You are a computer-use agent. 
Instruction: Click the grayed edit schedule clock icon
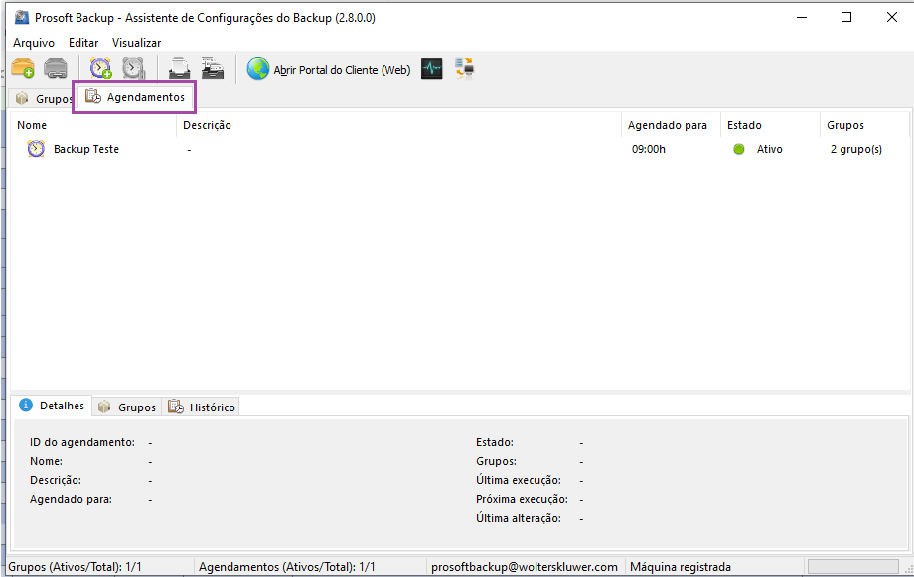[x=133, y=69]
